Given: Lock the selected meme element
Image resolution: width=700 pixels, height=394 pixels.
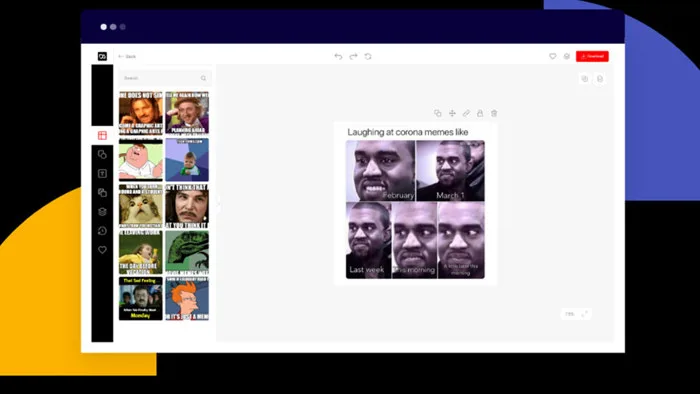Looking at the screenshot, I should coord(480,113).
